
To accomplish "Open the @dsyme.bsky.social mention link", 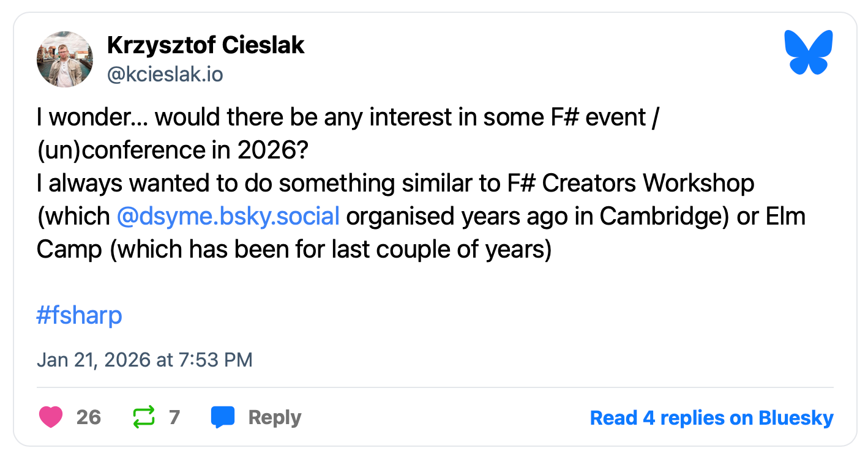I will point(228,216).
